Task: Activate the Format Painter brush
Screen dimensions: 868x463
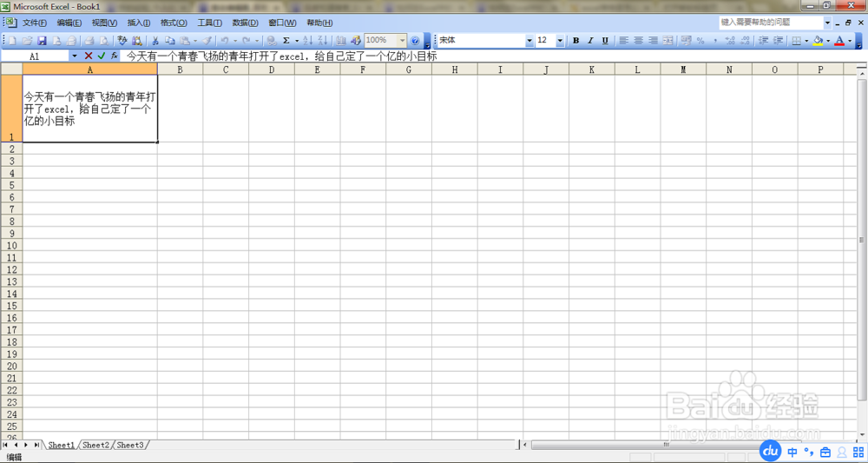Action: 207,41
